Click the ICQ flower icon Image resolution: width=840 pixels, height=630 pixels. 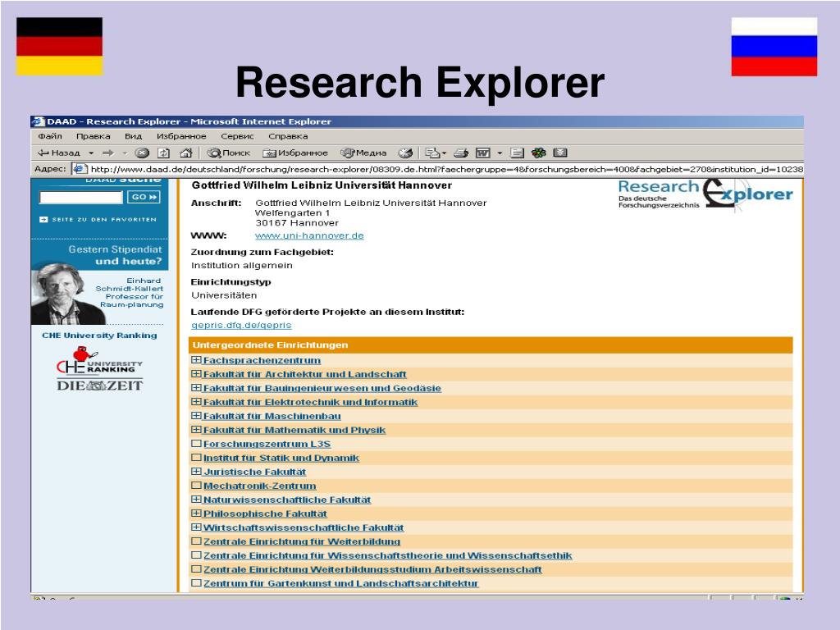pos(538,153)
